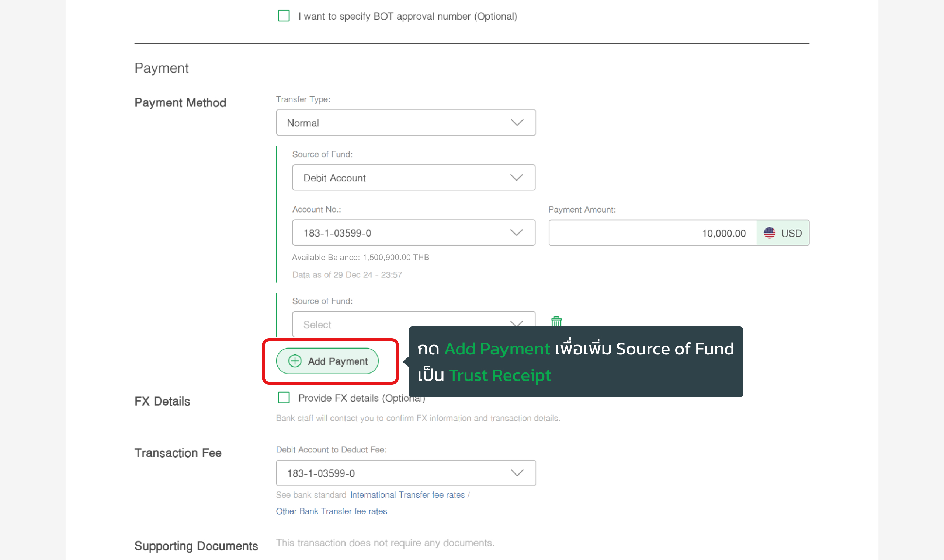This screenshot has width=944, height=560.
Task: Click the Add Payment button
Action: click(327, 361)
